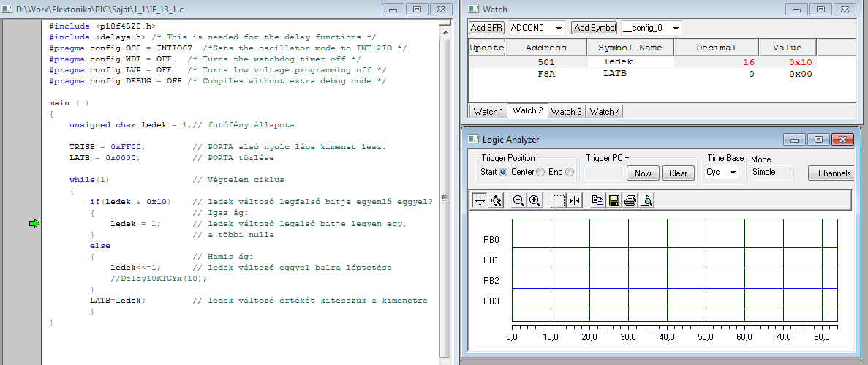Click the Add Symbol button
Screen dimensions: 868x365
595,28
